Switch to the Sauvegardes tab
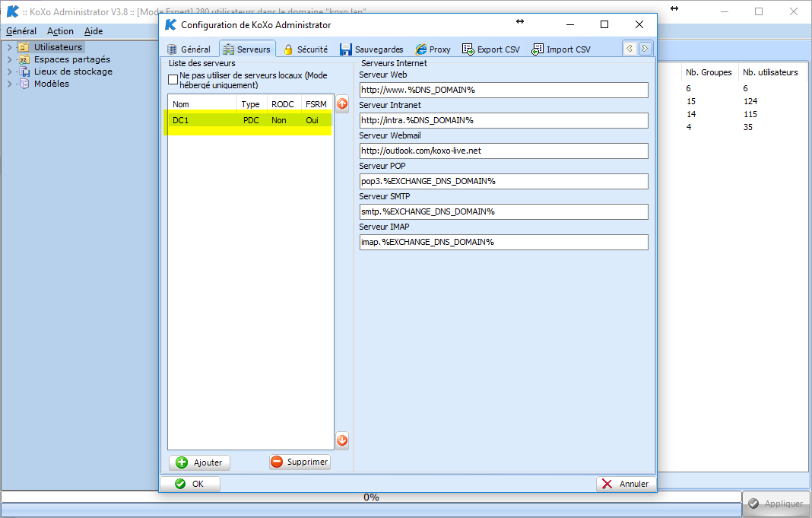The height and width of the screenshot is (518, 812). pyautogui.click(x=371, y=49)
